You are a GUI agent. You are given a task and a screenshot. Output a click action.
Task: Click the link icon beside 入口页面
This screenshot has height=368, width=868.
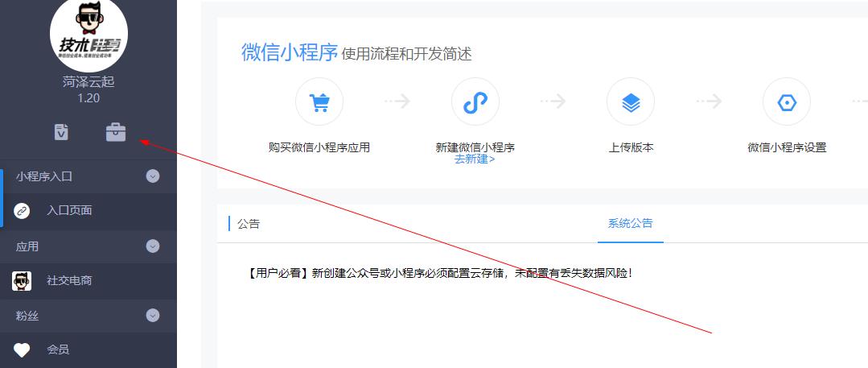point(22,211)
